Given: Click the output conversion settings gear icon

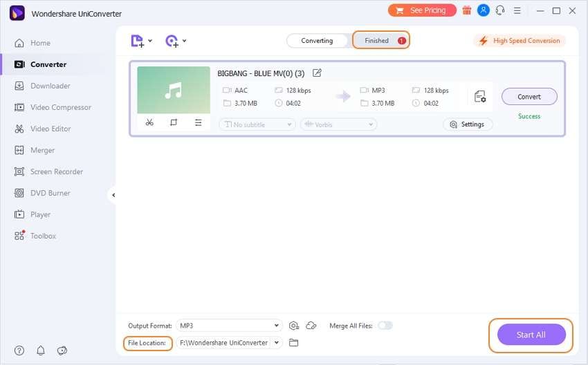Looking at the screenshot, I should pos(293,326).
